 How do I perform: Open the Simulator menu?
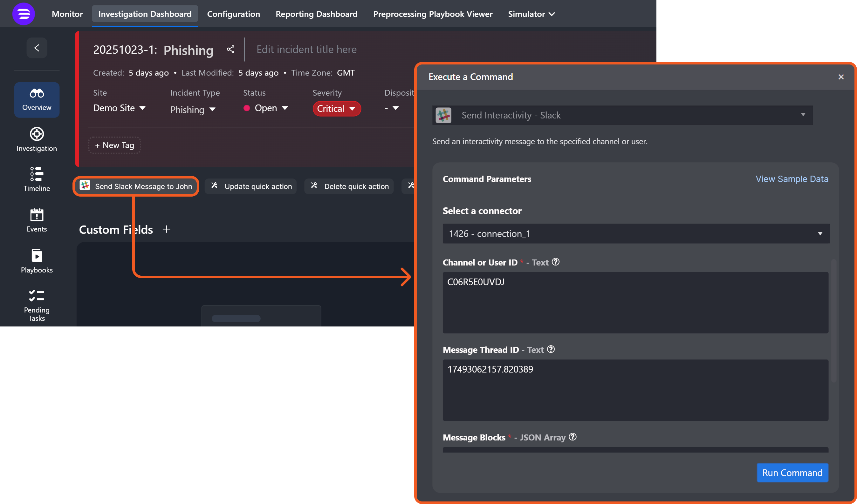531,14
